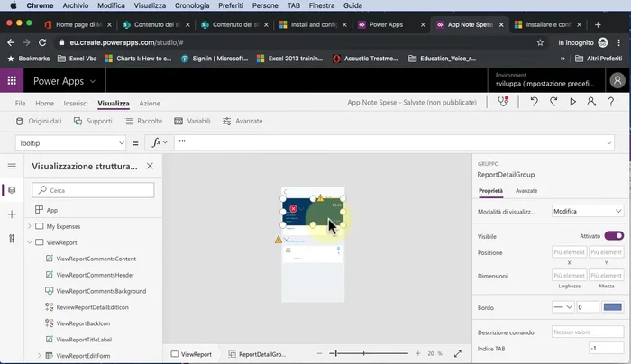Click Supporti media button

tap(93, 121)
